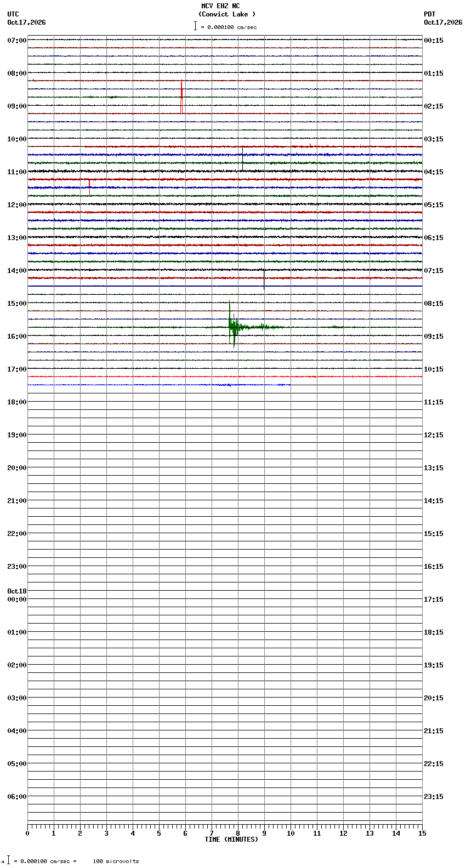Click the blue partial trace at 17:30

pos(159,385)
